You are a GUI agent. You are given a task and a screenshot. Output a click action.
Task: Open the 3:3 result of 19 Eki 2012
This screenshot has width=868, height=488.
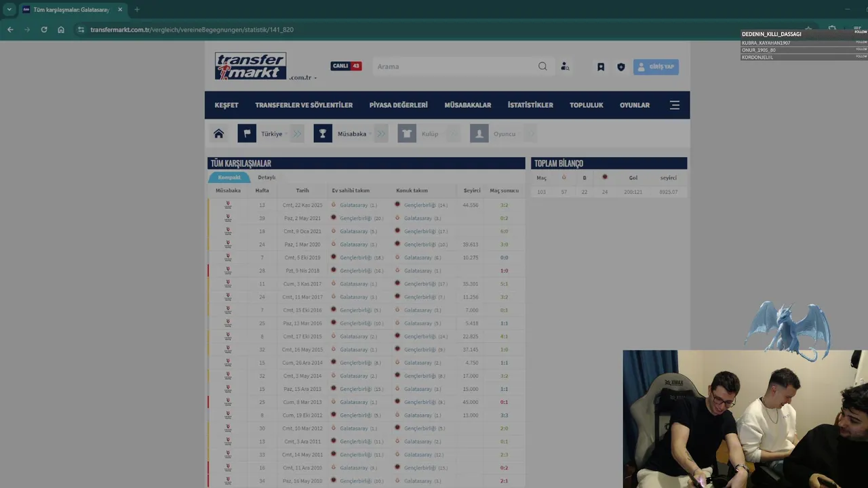tap(504, 415)
